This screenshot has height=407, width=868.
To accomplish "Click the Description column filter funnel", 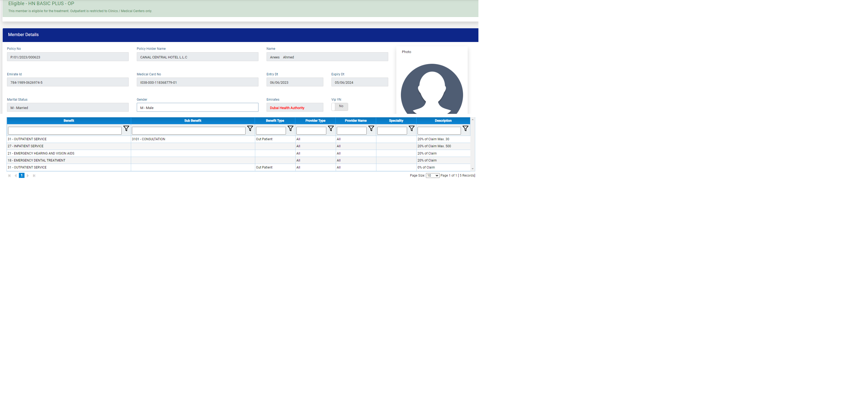I will (465, 128).
